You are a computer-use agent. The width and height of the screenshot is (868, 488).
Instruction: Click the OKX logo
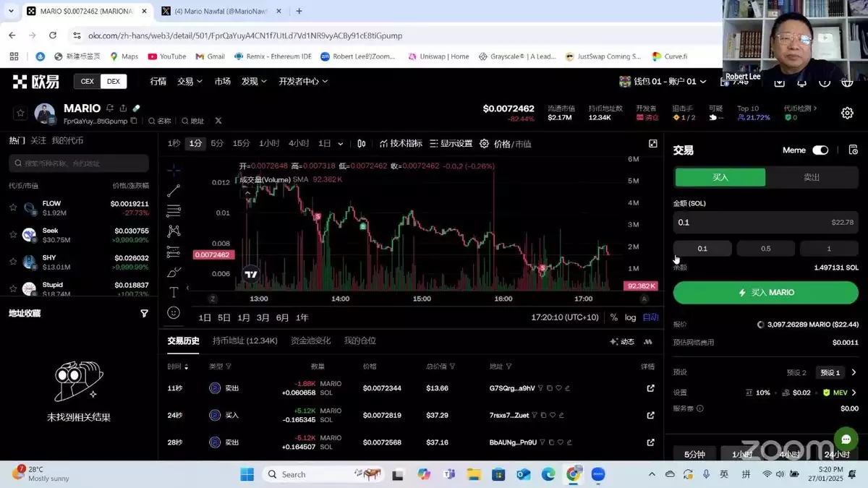pyautogui.click(x=36, y=82)
